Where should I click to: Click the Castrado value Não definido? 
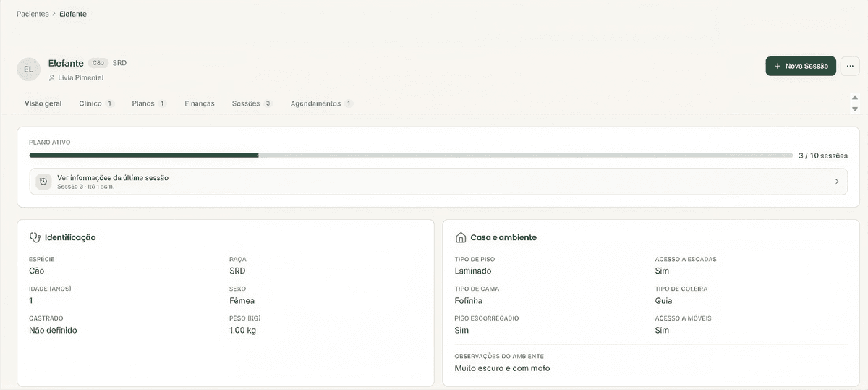pos(53,330)
